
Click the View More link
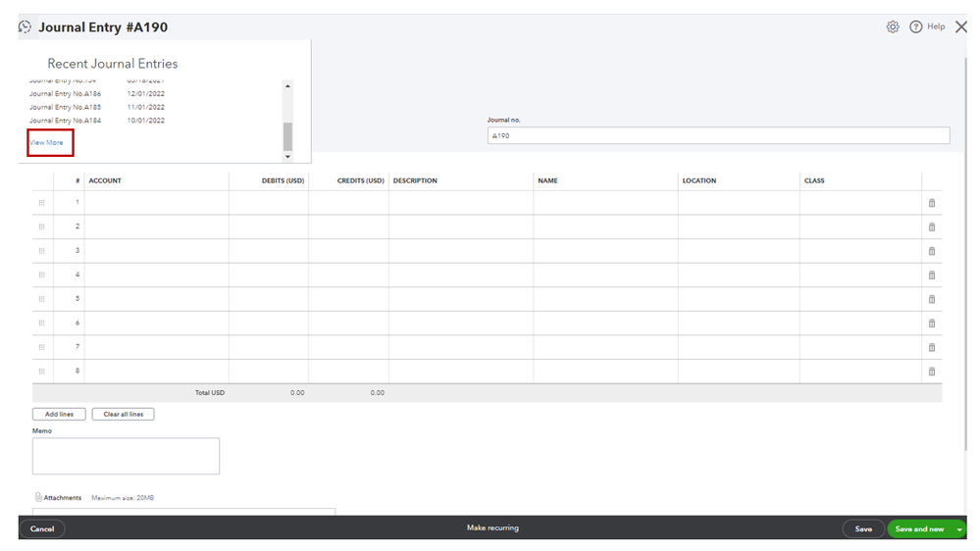(47, 142)
